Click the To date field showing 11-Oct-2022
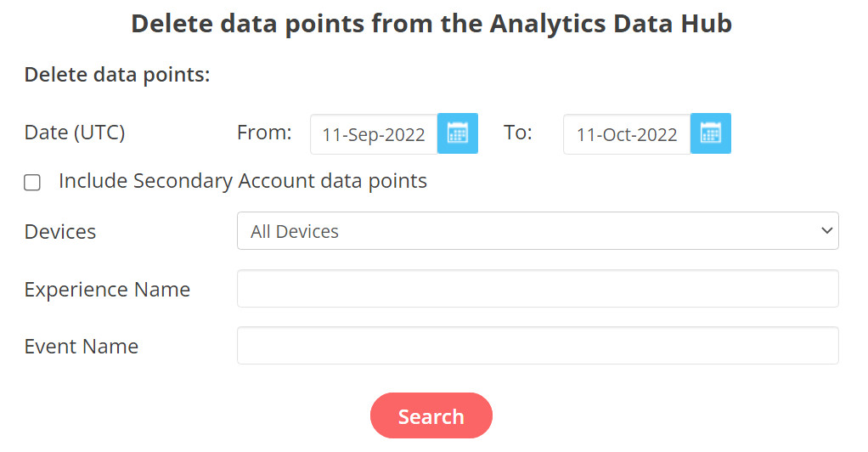The height and width of the screenshot is (452, 868). tap(627, 134)
